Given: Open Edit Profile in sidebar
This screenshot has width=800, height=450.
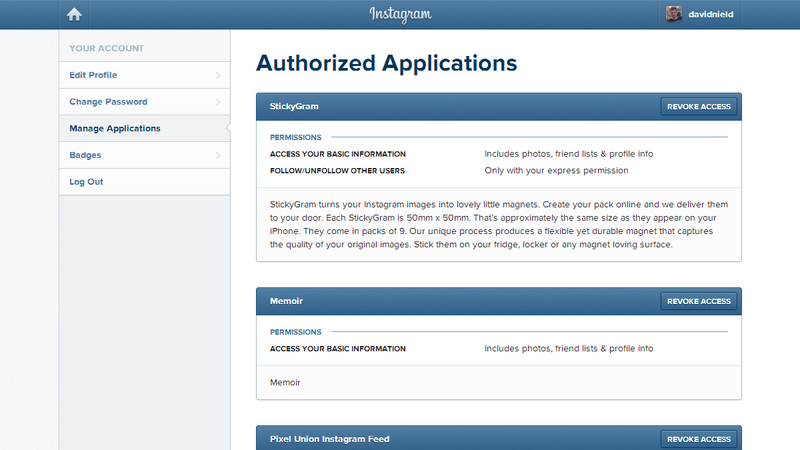Looking at the screenshot, I should (144, 75).
